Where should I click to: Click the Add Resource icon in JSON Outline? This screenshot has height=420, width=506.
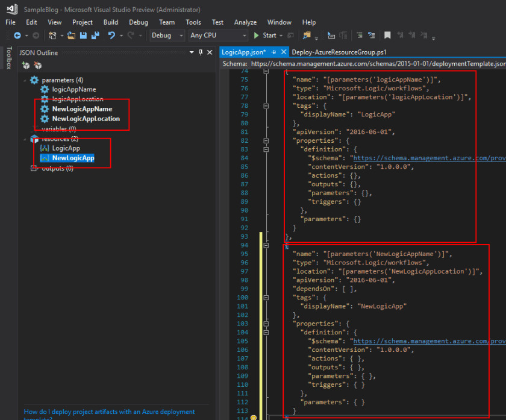[x=25, y=64]
